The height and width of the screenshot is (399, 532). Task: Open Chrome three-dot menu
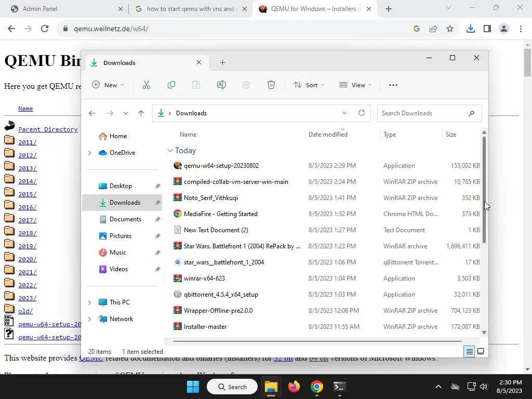coord(521,29)
